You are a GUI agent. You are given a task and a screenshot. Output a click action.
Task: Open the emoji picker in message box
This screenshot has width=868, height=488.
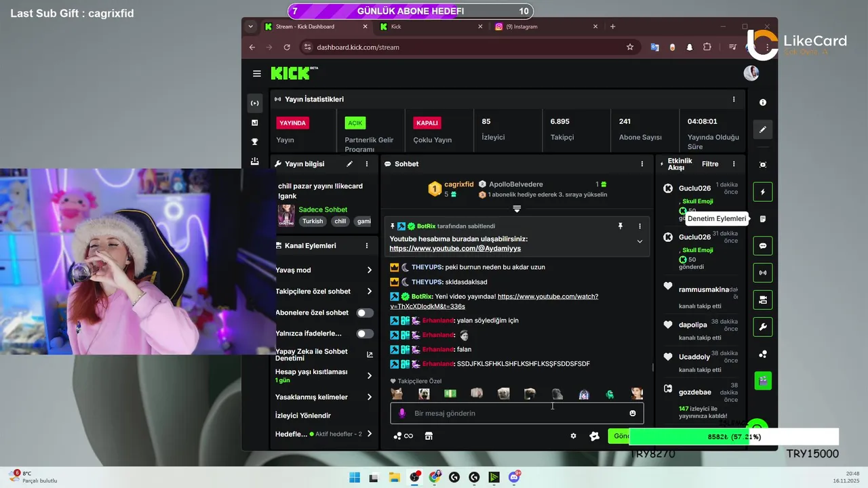633,413
